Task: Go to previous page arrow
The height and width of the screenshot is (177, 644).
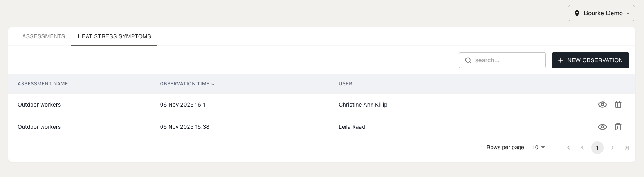Action: coord(583,148)
